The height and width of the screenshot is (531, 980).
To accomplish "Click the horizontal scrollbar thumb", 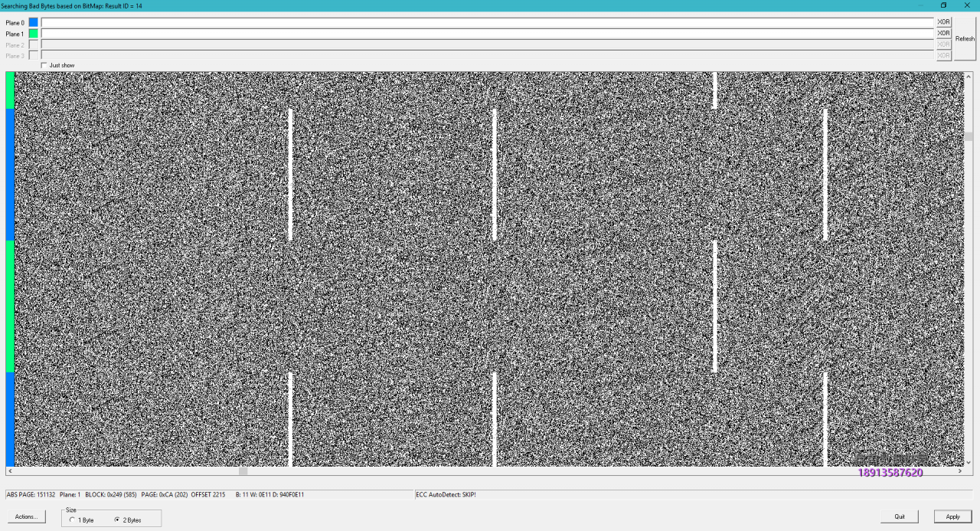I will tap(243, 470).
